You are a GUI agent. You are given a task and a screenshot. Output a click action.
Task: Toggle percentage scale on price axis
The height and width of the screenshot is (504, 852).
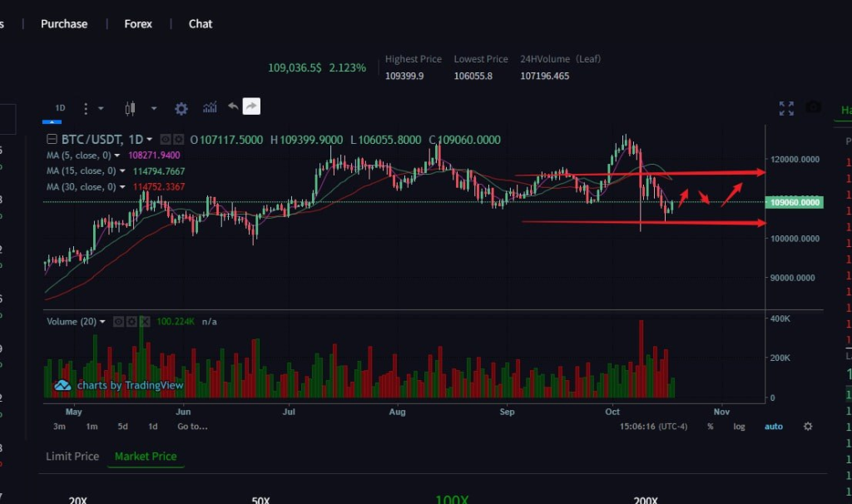tap(711, 427)
